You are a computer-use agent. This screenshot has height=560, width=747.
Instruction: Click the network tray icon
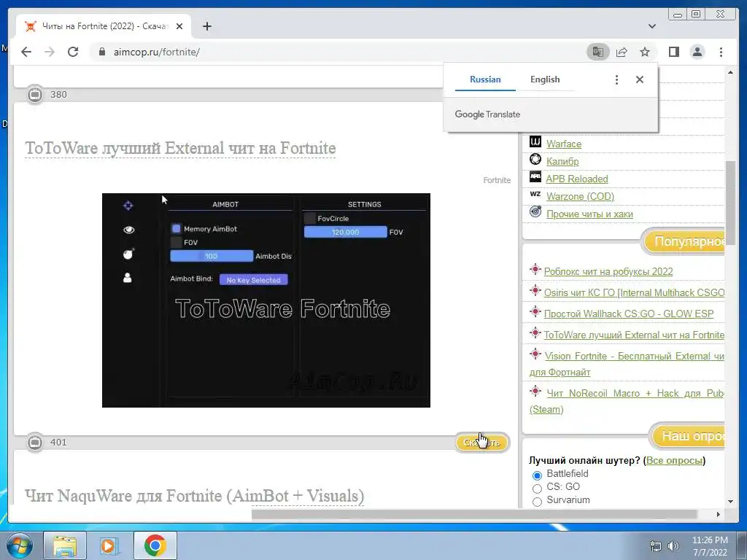(656, 546)
